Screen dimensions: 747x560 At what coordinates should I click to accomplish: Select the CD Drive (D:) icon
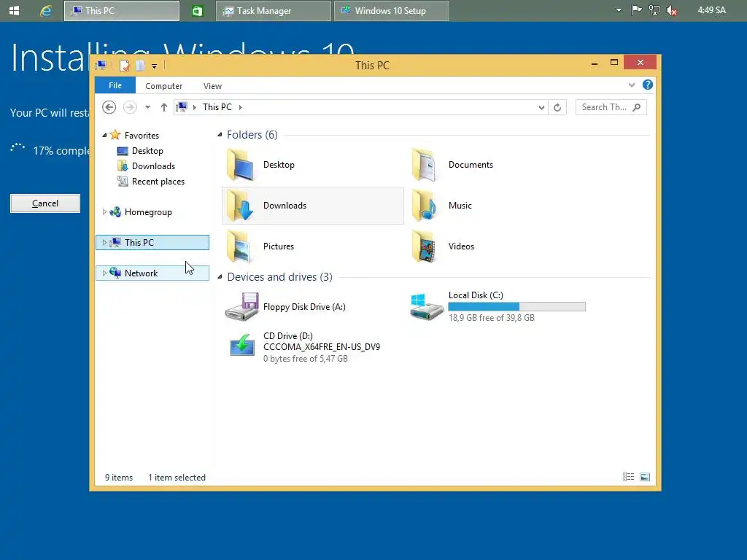click(x=241, y=345)
